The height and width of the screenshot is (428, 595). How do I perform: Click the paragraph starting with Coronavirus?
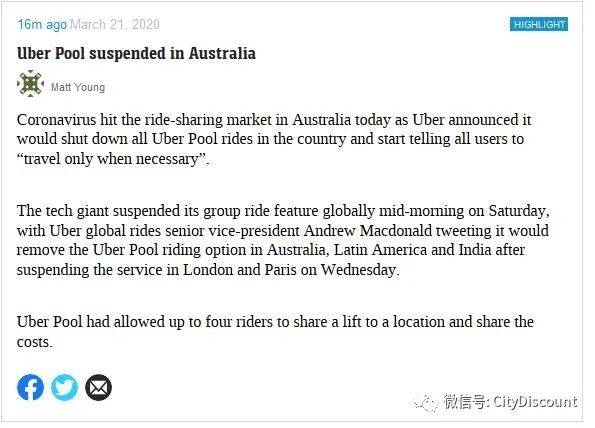[274, 139]
